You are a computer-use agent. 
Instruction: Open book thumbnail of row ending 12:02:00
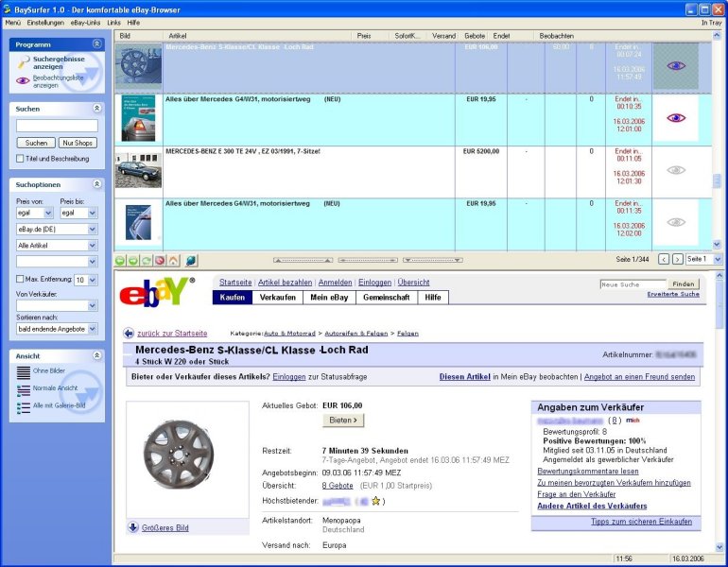(x=138, y=223)
